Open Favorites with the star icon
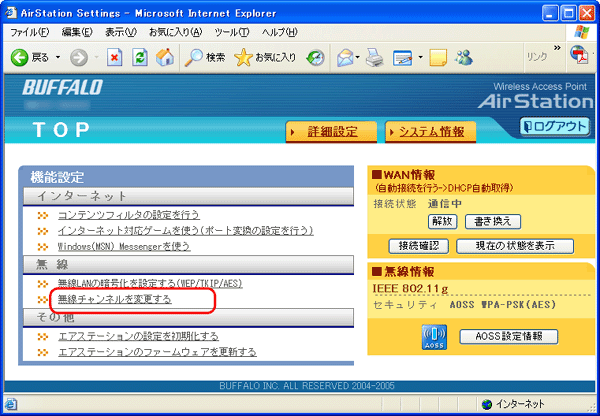 pyautogui.click(x=243, y=58)
